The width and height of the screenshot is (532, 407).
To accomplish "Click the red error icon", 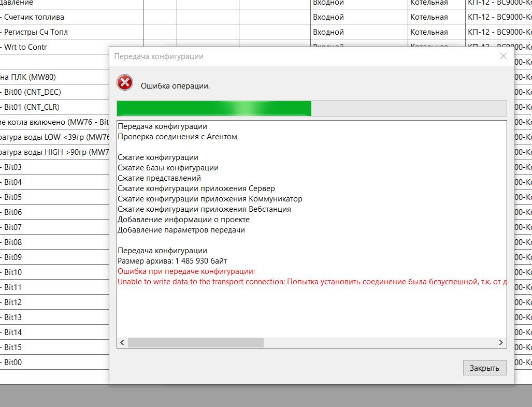I will coord(125,83).
